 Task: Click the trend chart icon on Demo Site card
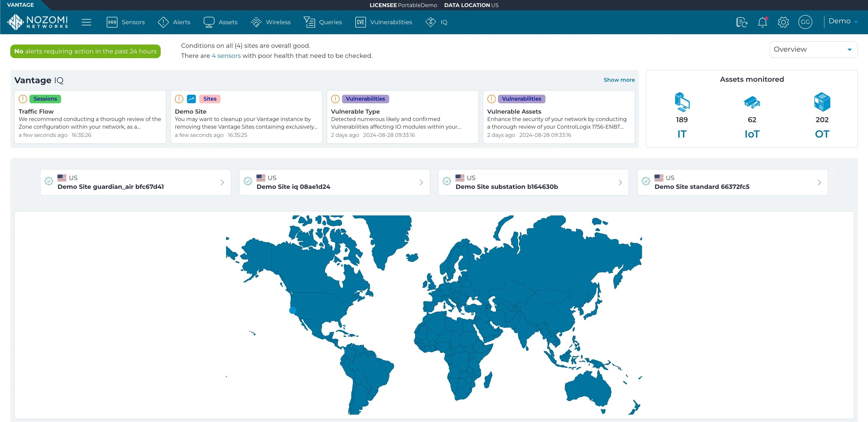191,99
